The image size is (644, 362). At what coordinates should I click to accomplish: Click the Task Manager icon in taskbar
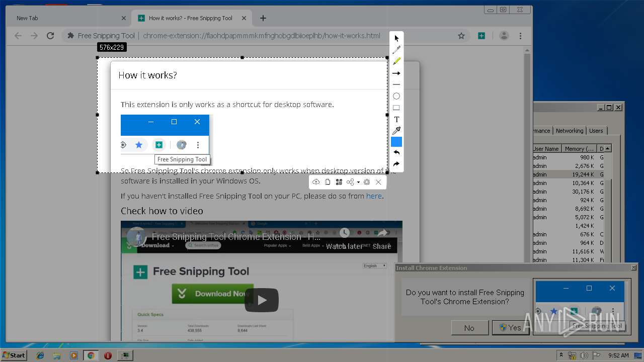(125, 355)
